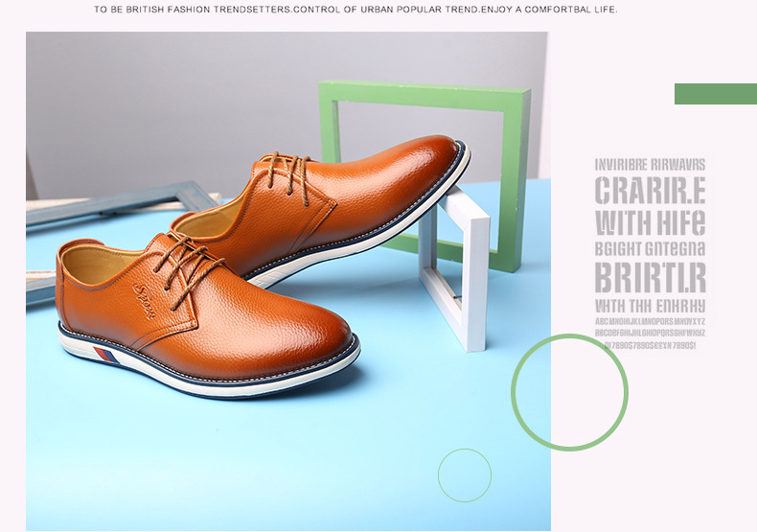Image resolution: width=757 pixels, height=532 pixels.
Task: Click the ABCMNOHIJKLMNOPORS alphabet text line
Action: pyautogui.click(x=650, y=321)
